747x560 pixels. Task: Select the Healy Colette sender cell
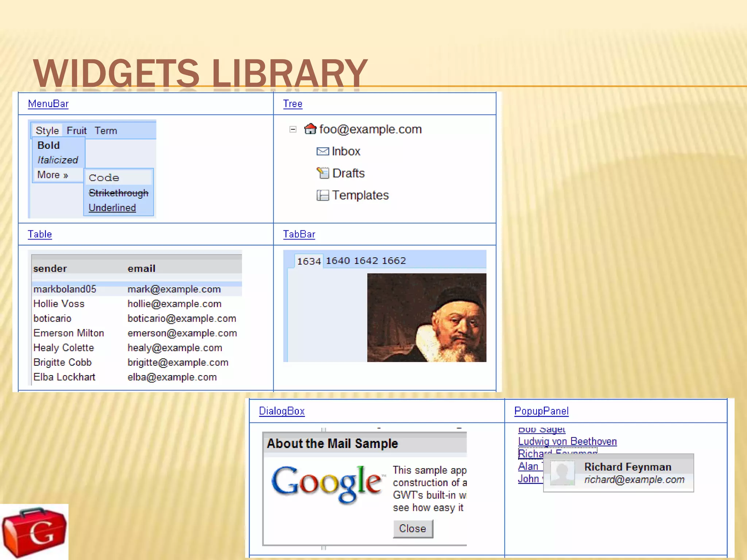[x=63, y=347]
